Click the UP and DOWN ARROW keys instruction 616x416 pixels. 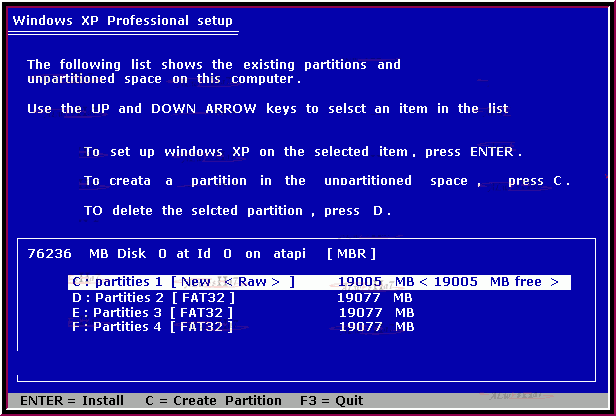[268, 109]
